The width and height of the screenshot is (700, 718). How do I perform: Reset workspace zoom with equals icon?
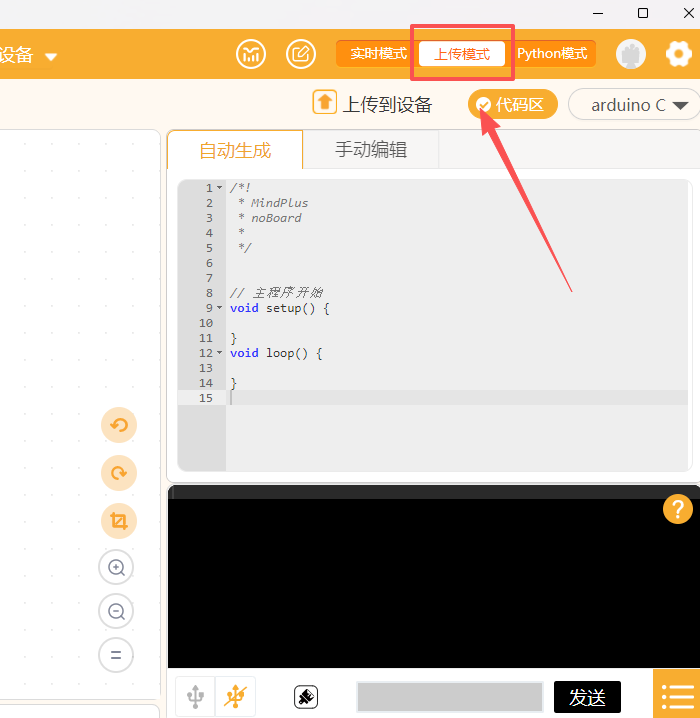116,656
